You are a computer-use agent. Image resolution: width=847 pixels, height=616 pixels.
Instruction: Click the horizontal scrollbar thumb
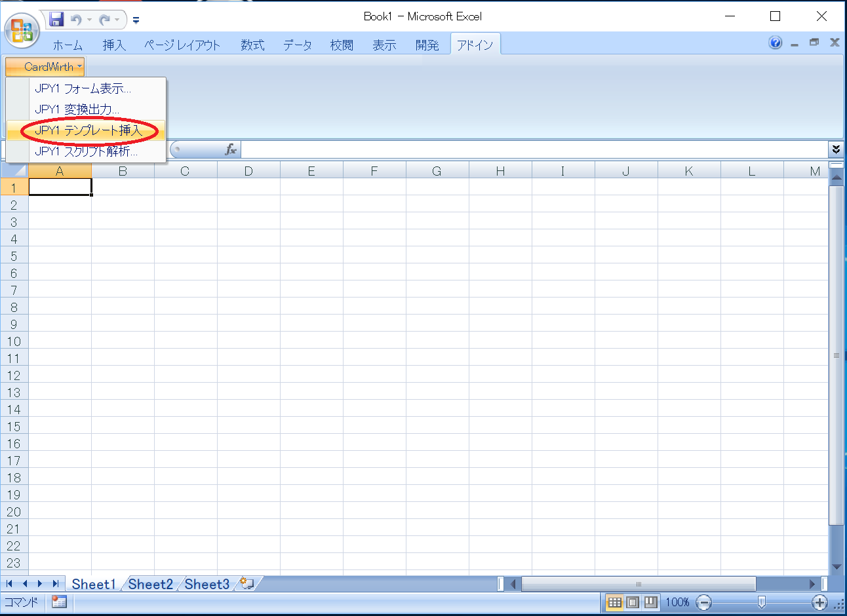[639, 584]
